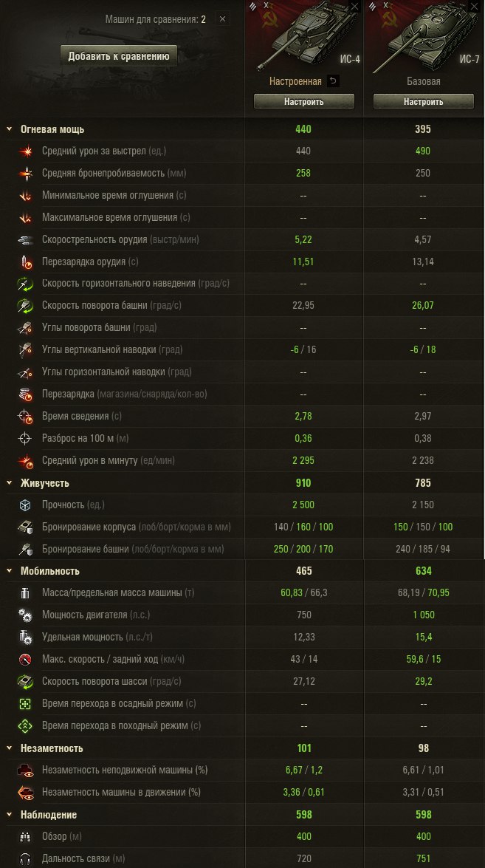Image resolution: width=485 pixels, height=868 pixels.
Task: Remove the ИС-7 from the comparison
Action: pos(475,7)
